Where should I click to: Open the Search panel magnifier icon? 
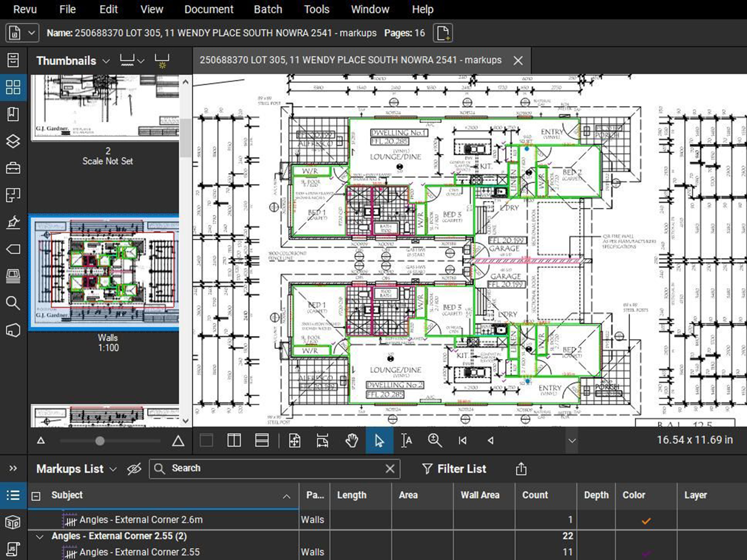13,303
